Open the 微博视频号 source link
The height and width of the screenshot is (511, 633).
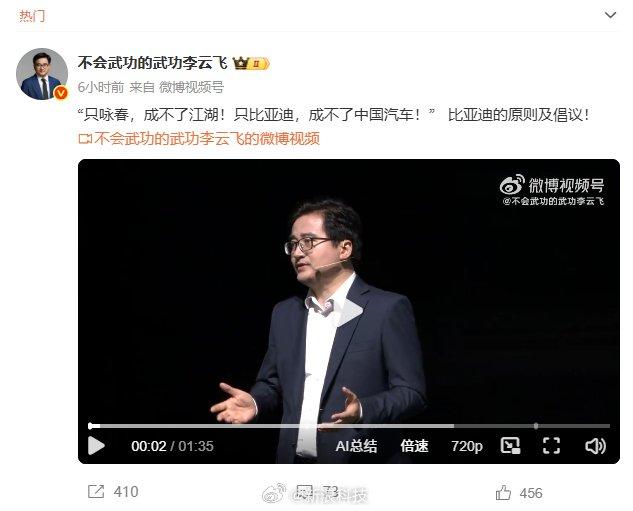(x=191, y=87)
